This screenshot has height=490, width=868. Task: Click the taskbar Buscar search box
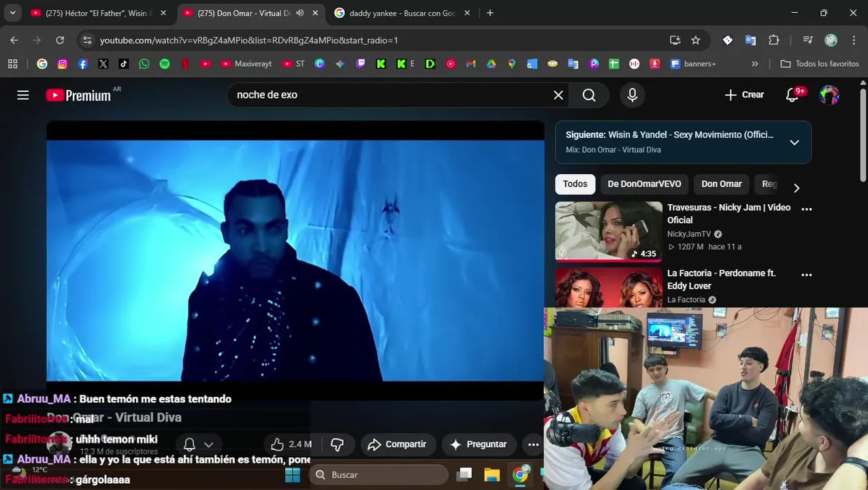379,474
